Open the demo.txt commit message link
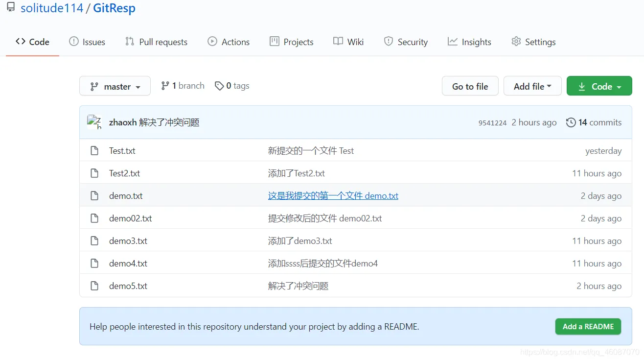The image size is (644, 361). click(333, 196)
